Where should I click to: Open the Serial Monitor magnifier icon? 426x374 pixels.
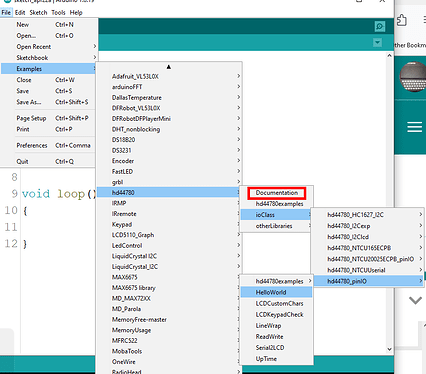380,27
